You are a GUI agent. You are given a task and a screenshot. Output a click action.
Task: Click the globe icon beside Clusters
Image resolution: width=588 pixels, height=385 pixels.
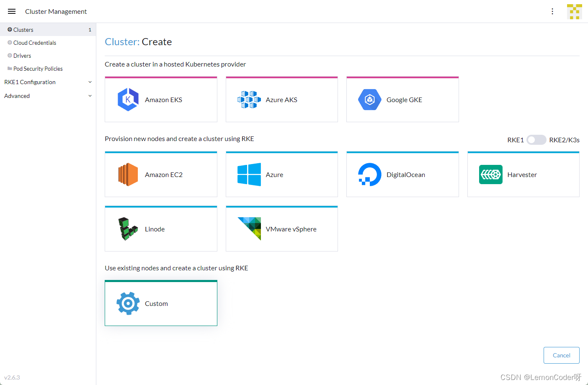coord(10,30)
